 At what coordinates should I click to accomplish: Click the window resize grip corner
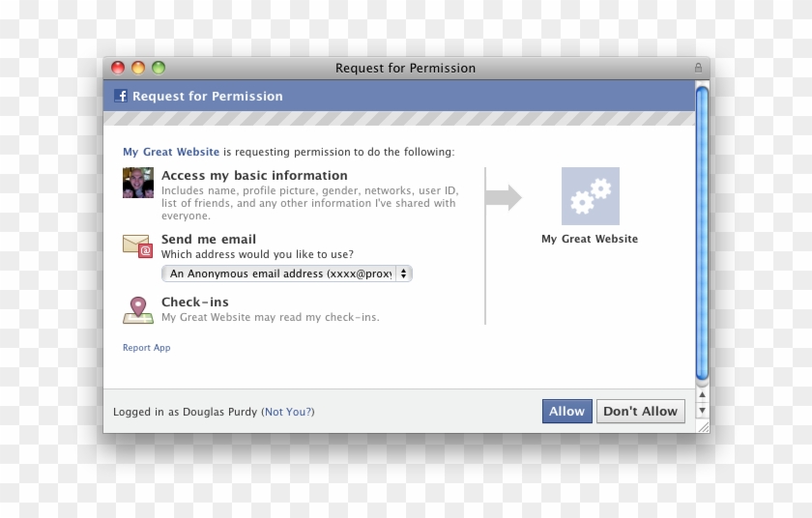[x=703, y=425]
